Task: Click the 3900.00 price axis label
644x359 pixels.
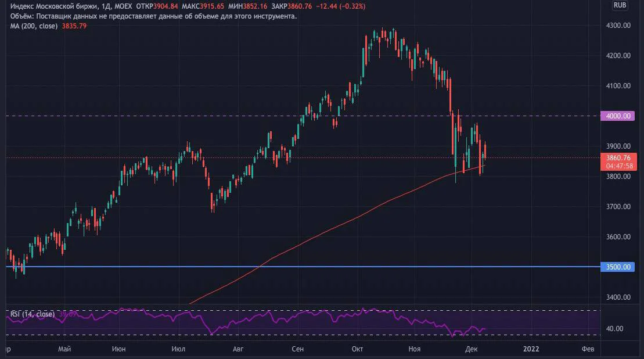Action: 618,146
